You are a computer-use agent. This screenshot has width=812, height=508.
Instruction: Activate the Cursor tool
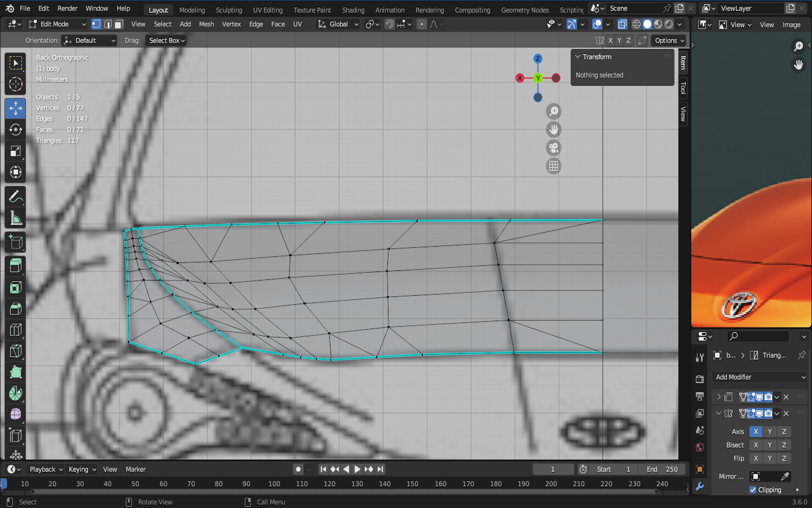[16, 85]
